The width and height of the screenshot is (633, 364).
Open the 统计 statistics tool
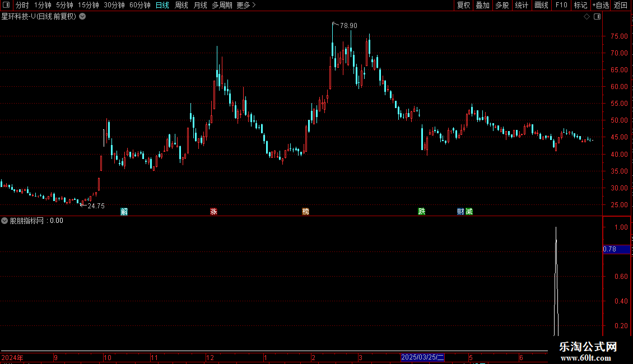click(522, 5)
